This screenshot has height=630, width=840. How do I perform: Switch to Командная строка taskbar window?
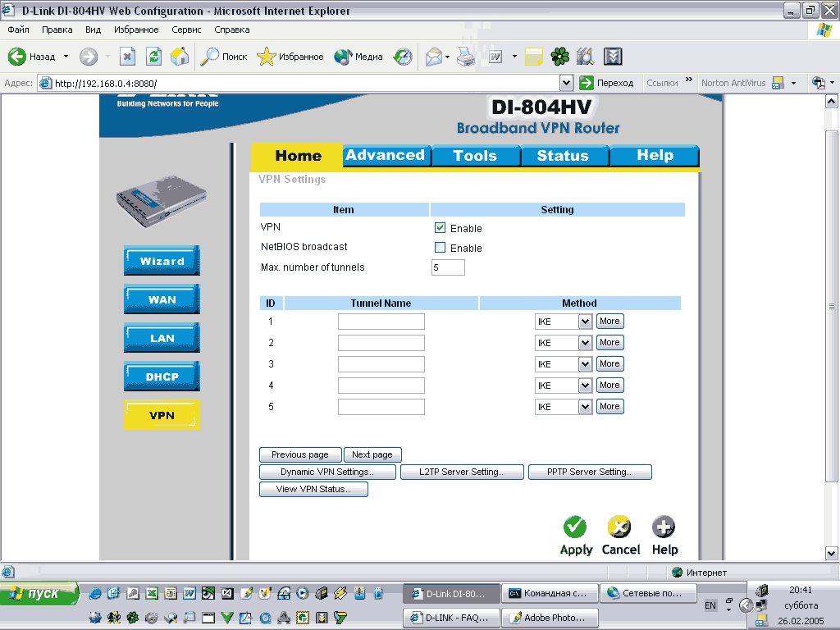coord(550,593)
